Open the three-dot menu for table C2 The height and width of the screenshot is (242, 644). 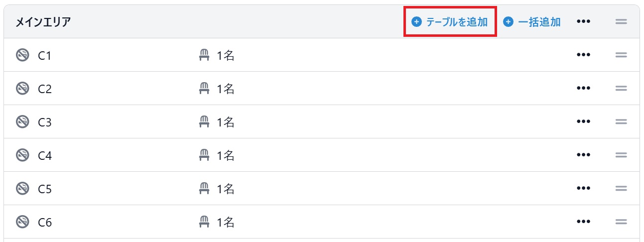pyautogui.click(x=583, y=89)
